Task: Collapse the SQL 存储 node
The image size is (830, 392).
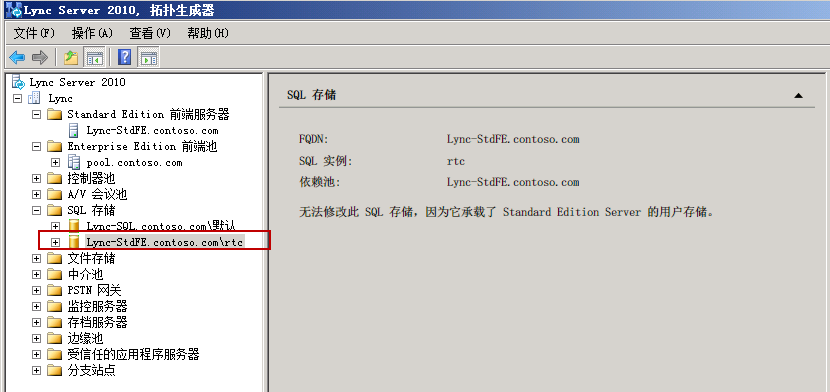Action: pos(37,211)
